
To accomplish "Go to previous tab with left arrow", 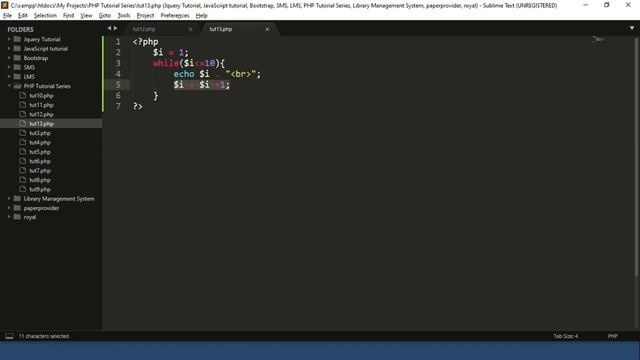I will (109, 28).
